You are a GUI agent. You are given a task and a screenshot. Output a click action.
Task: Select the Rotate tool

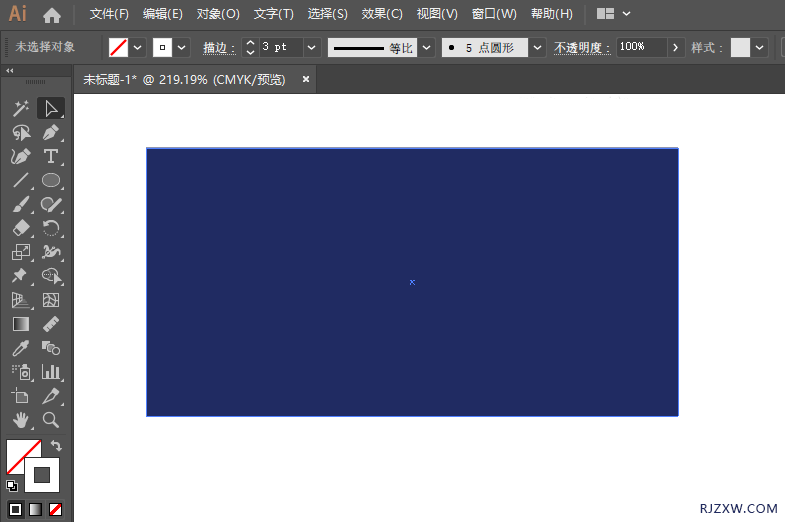pos(51,228)
